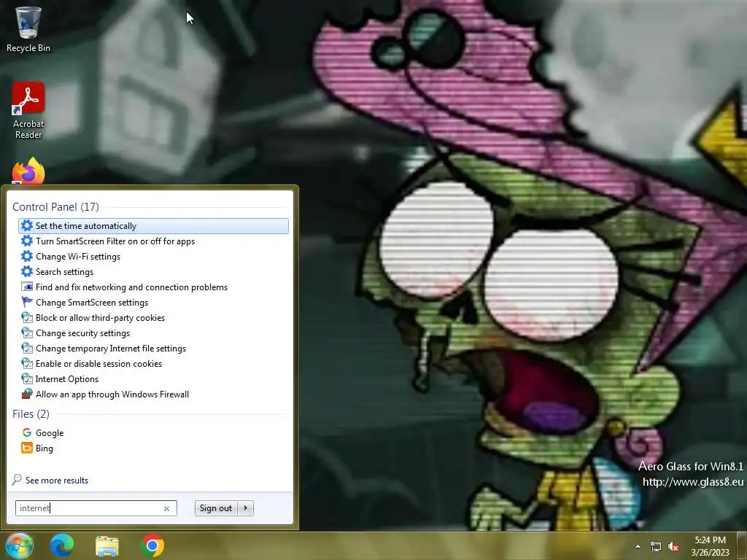Screen dimensions: 747x560
Task: Open 'Allow an app through Windows Firewall'
Action: (112, 394)
